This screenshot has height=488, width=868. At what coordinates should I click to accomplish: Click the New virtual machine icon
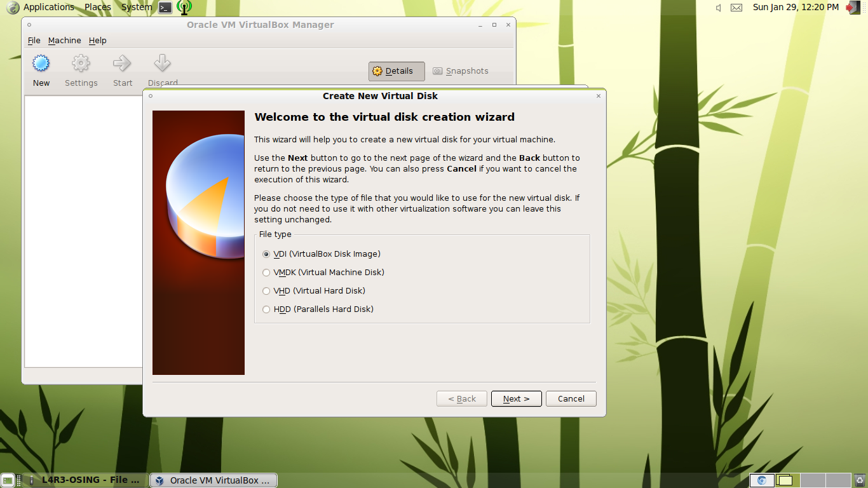[x=41, y=64]
